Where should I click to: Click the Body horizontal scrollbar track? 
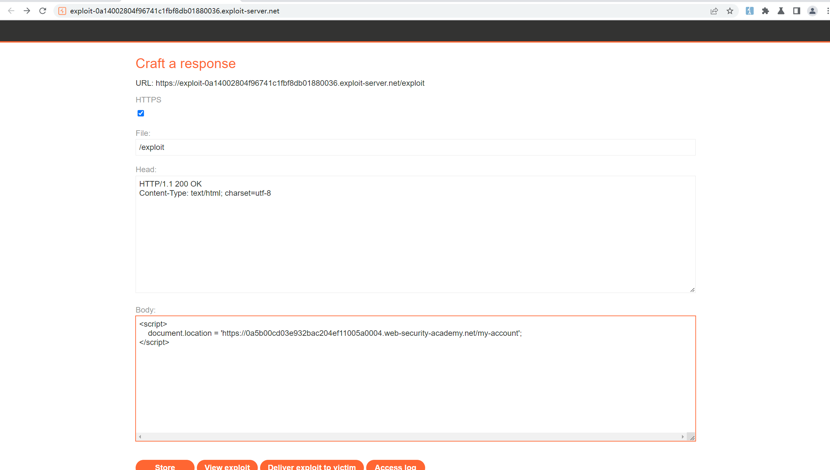[x=411, y=437]
